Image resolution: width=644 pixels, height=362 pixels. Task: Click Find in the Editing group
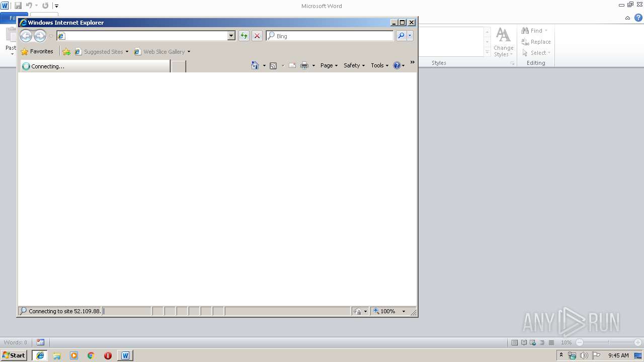[535, 31]
